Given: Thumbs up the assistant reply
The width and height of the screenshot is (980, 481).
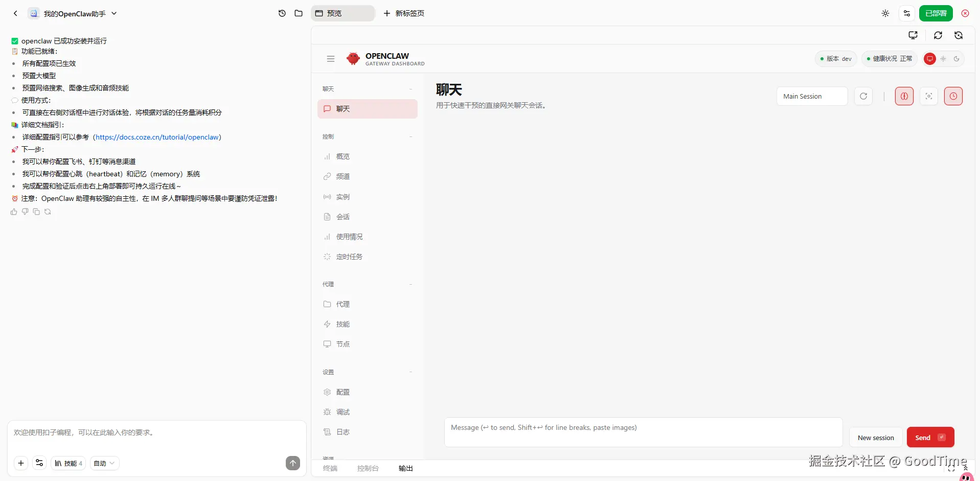Looking at the screenshot, I should tap(14, 212).
